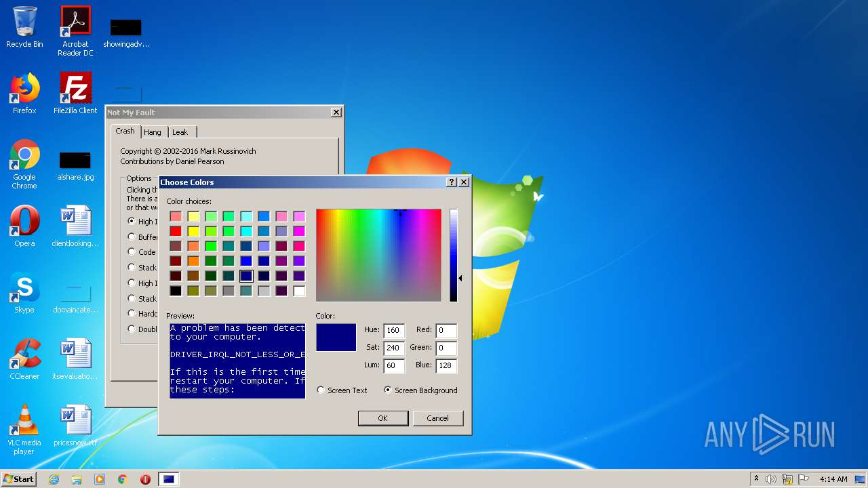The width and height of the screenshot is (868, 488).
Task: Show hidden tray icons arrow
Action: coord(756,479)
